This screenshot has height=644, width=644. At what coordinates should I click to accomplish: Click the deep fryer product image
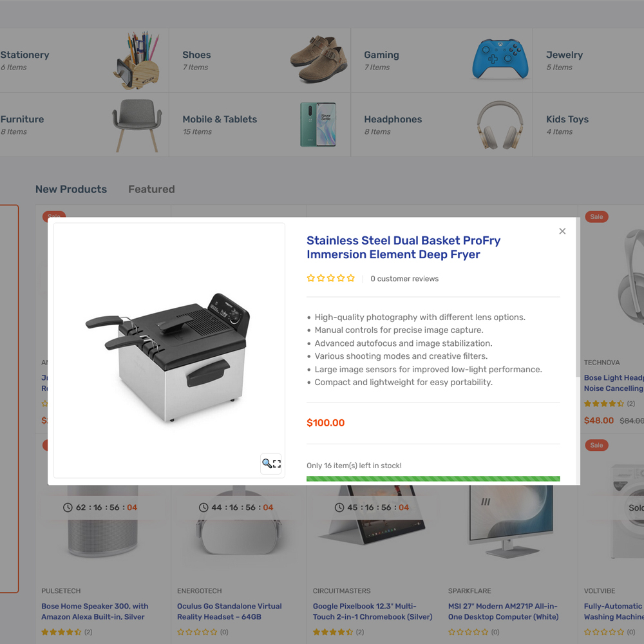[168, 357]
